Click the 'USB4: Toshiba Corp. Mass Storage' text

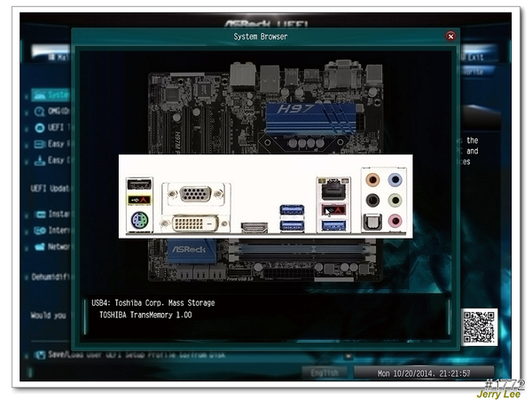point(153,302)
